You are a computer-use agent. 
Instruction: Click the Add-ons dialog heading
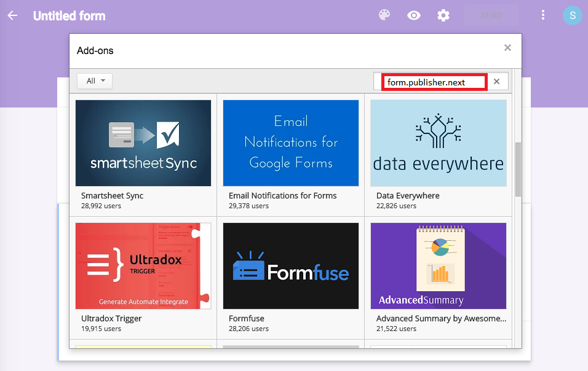pos(95,50)
